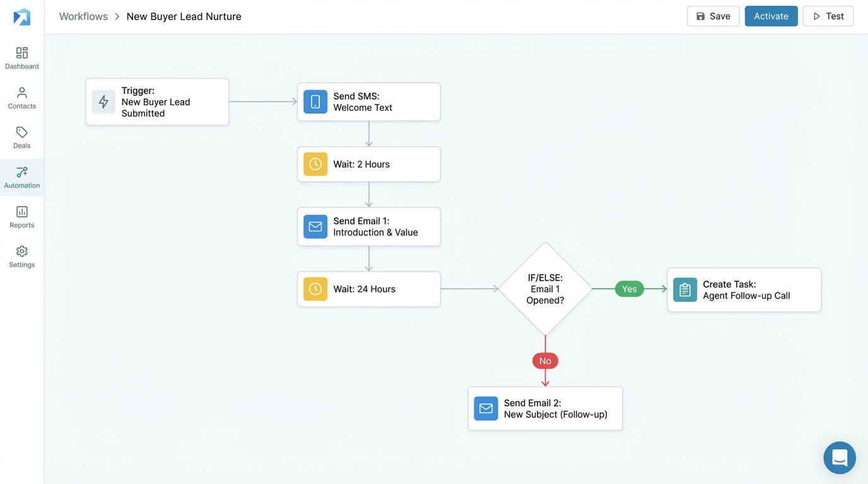
Task: Click the envelope icon on Send Email 1 node
Action: point(315,226)
